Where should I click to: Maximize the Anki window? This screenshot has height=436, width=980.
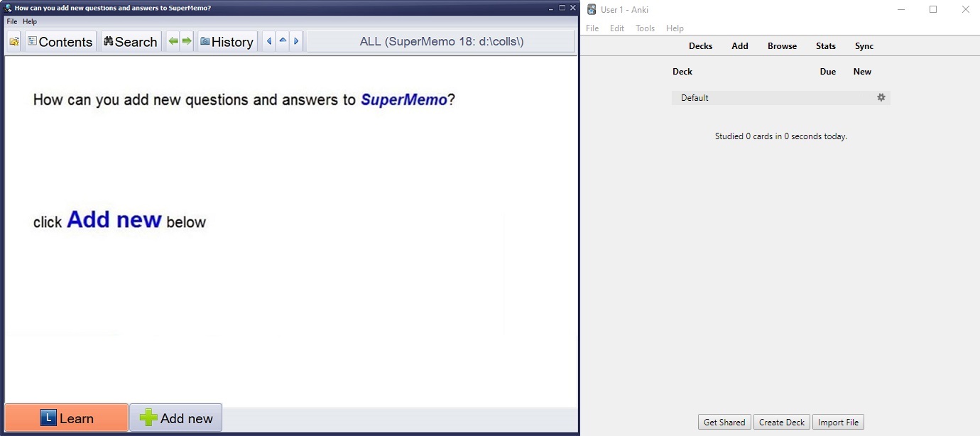(933, 9)
